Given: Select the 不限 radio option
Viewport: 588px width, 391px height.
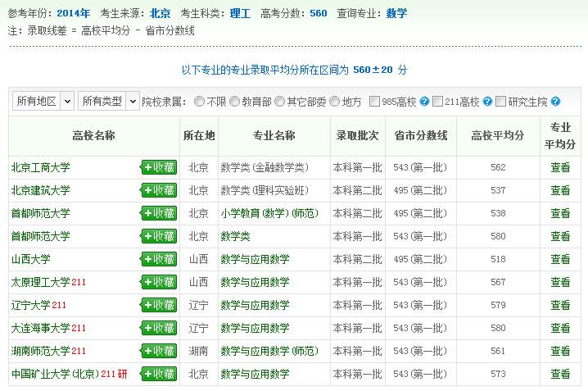Looking at the screenshot, I should click(x=199, y=102).
